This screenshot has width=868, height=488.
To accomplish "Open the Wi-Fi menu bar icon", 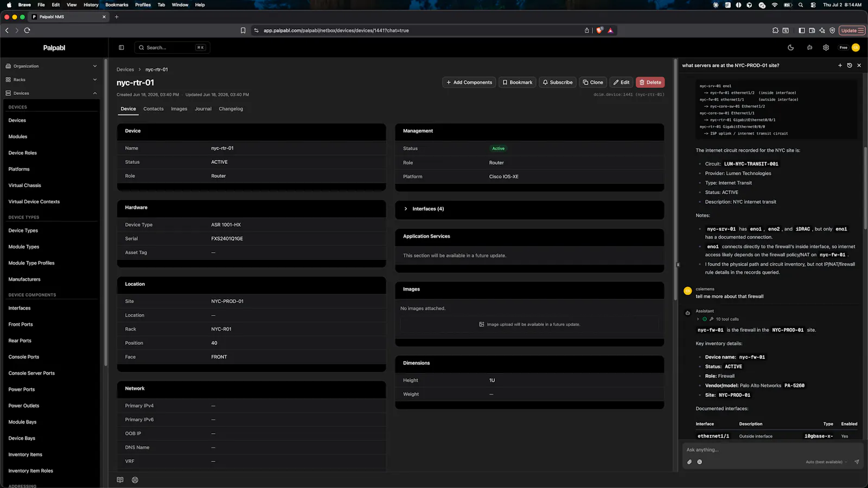I will tap(775, 5).
